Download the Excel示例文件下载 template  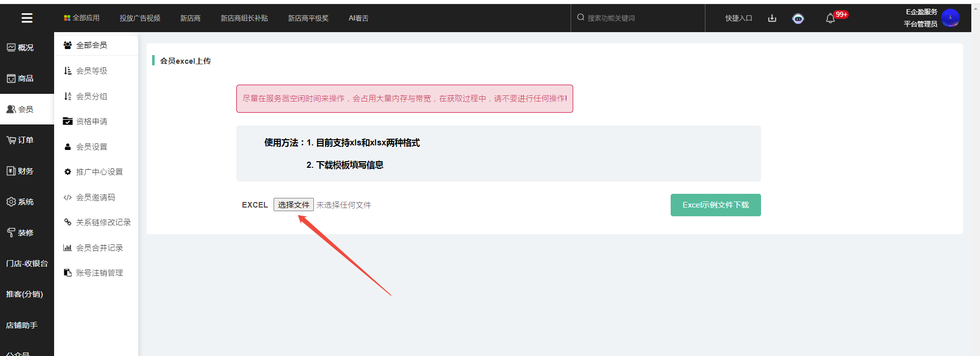click(715, 205)
